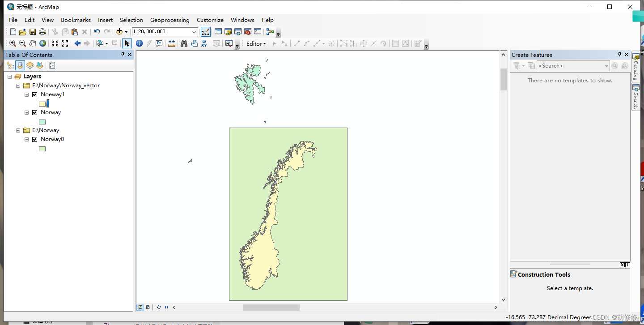List layers By Source
This screenshot has height=325, width=644.
[x=20, y=65]
